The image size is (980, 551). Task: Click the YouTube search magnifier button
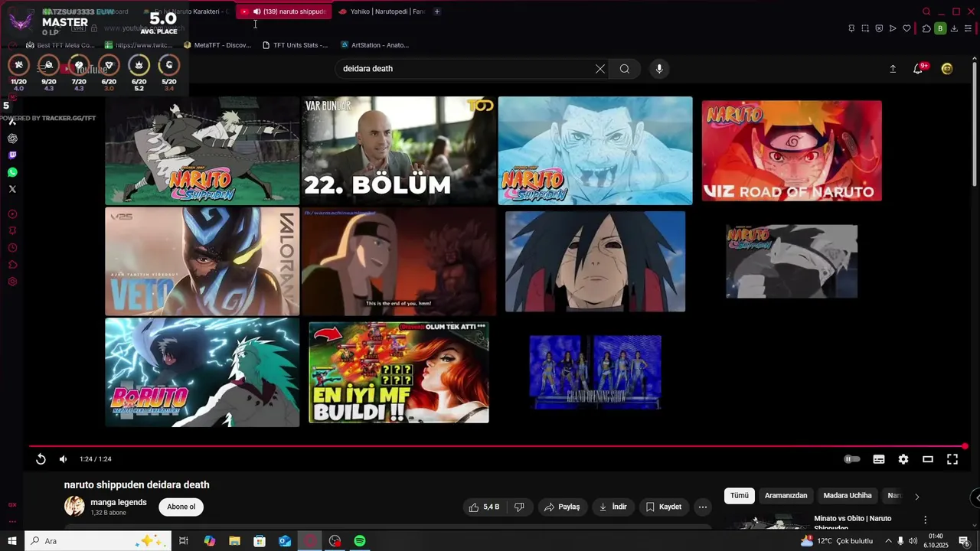(x=625, y=69)
